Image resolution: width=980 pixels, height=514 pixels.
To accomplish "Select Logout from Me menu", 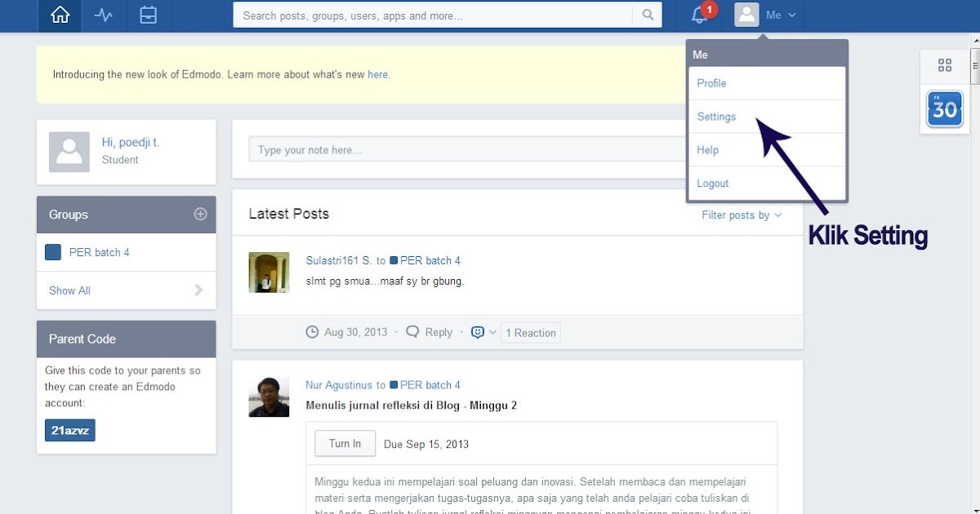I will coord(766,184).
